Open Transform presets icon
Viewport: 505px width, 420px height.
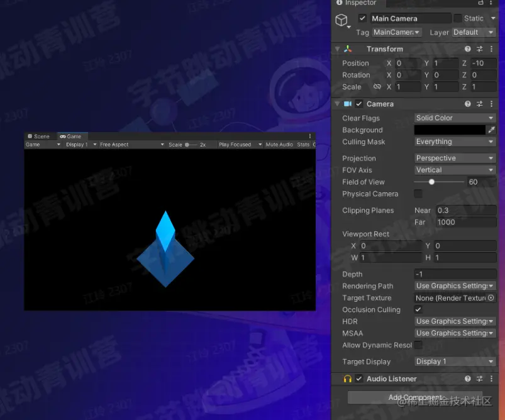[x=480, y=49]
